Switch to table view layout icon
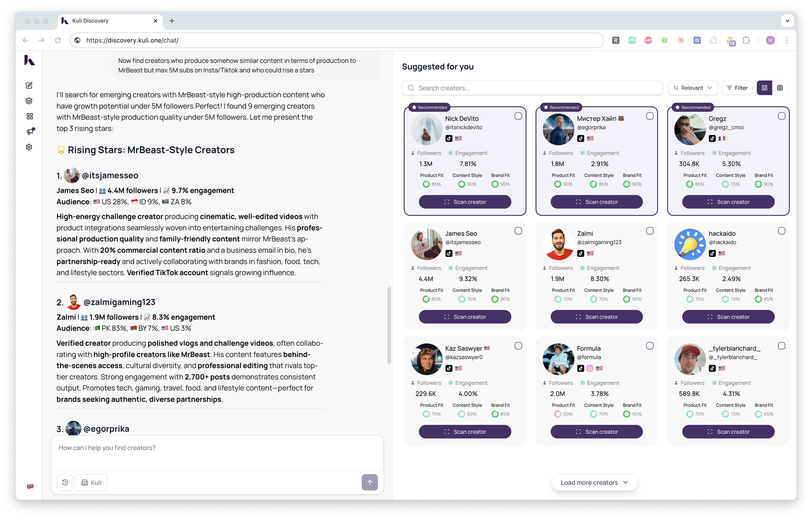 [x=780, y=88]
